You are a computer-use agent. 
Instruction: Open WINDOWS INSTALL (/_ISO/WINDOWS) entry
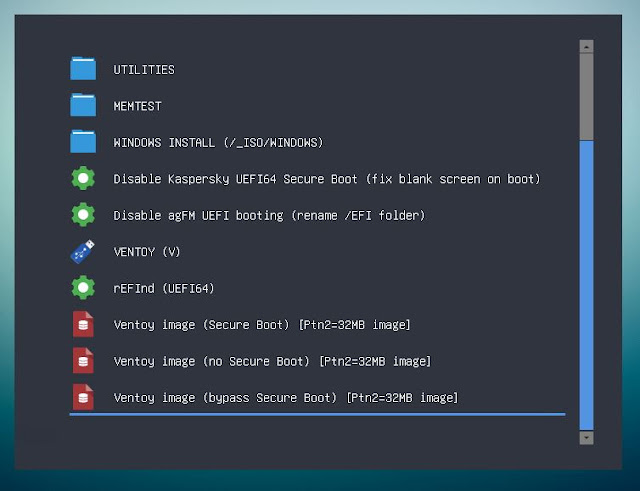tap(218, 142)
